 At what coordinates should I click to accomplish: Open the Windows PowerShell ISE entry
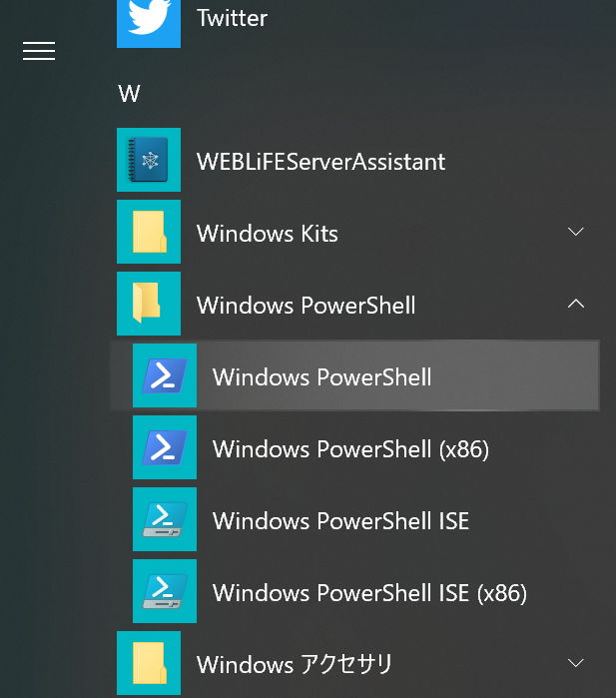click(x=340, y=520)
